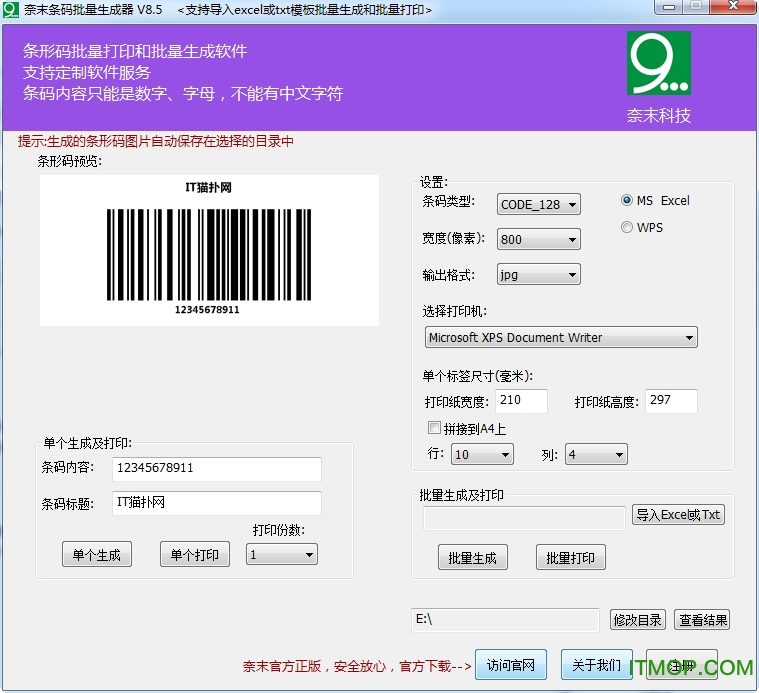Viewport: 759px width, 693px height.
Task: Click the 奈末科技 green logo
Action: click(658, 63)
